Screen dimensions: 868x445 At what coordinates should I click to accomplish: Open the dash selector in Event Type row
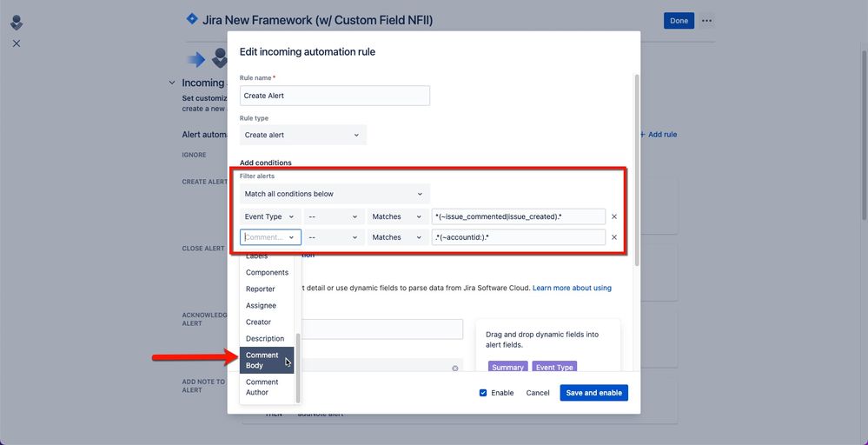334,217
